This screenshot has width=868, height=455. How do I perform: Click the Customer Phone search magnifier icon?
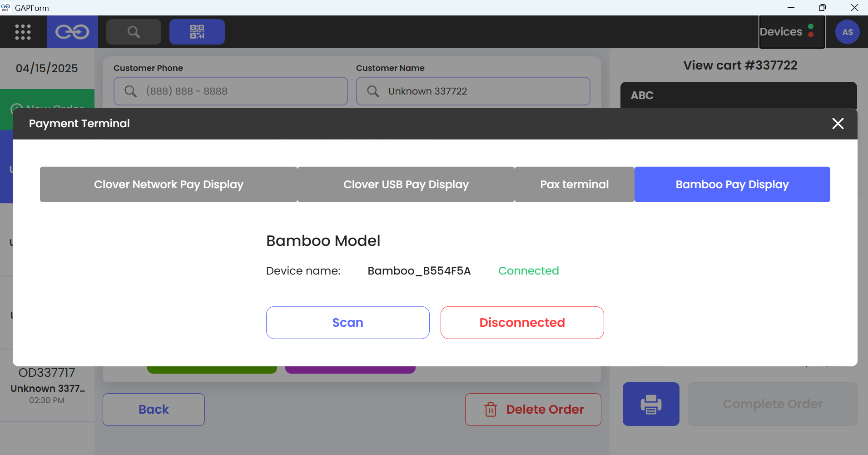pyautogui.click(x=131, y=91)
